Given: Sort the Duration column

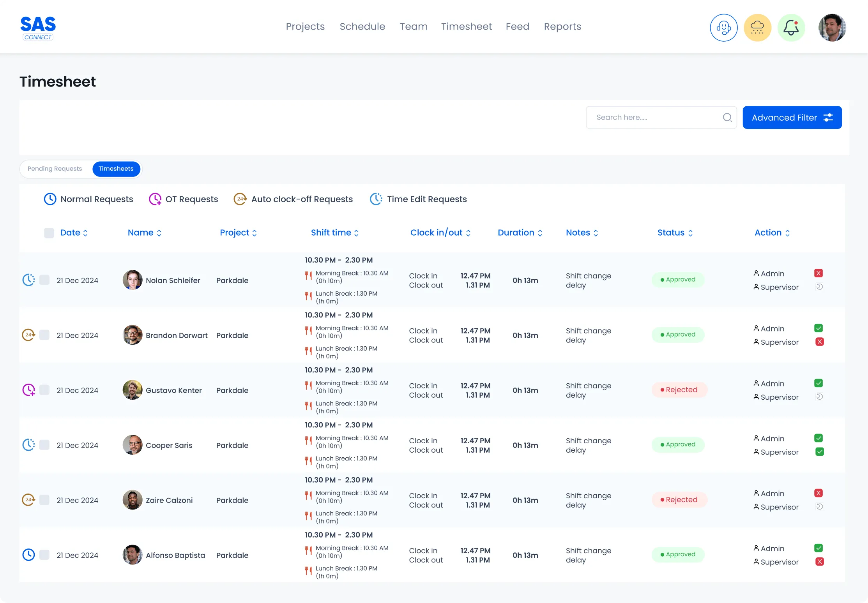Looking at the screenshot, I should click(540, 233).
